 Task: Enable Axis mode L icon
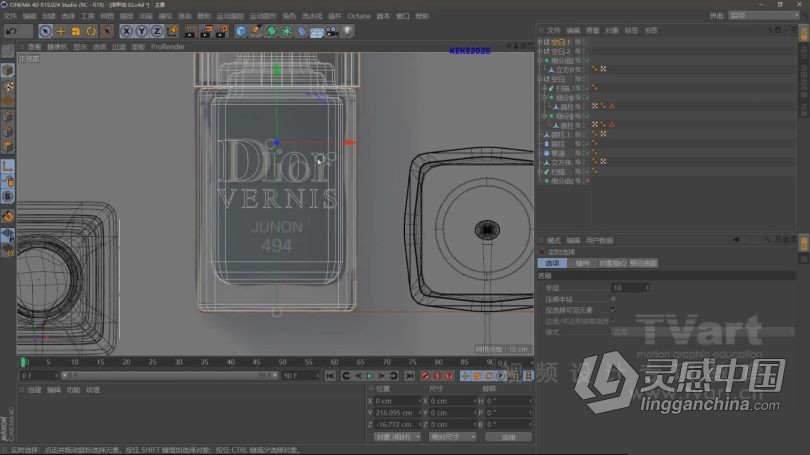[x=8, y=166]
